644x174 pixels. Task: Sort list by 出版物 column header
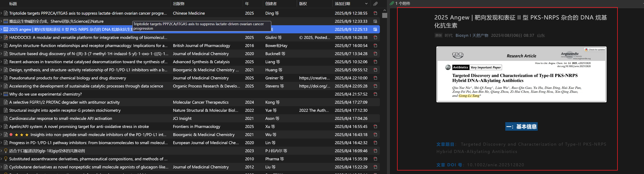click(x=178, y=4)
